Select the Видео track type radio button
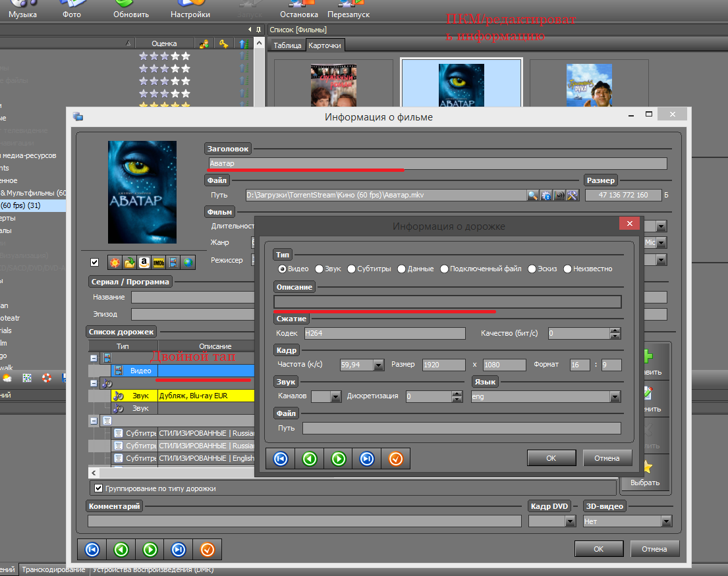The image size is (728, 576). pyautogui.click(x=282, y=269)
